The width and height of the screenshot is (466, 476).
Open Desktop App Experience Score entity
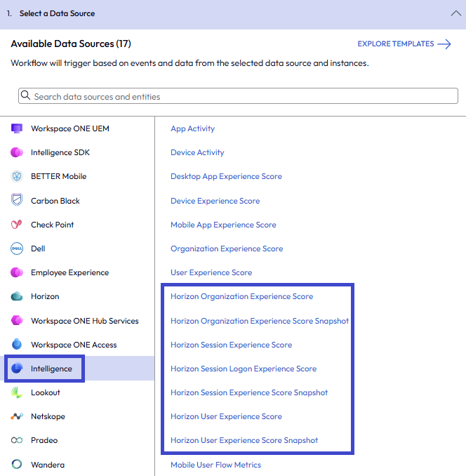[226, 176]
